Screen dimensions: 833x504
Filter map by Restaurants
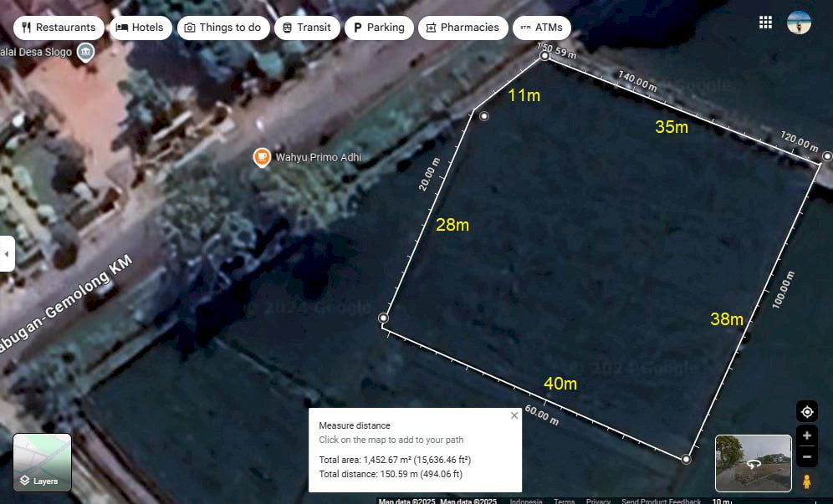click(59, 28)
